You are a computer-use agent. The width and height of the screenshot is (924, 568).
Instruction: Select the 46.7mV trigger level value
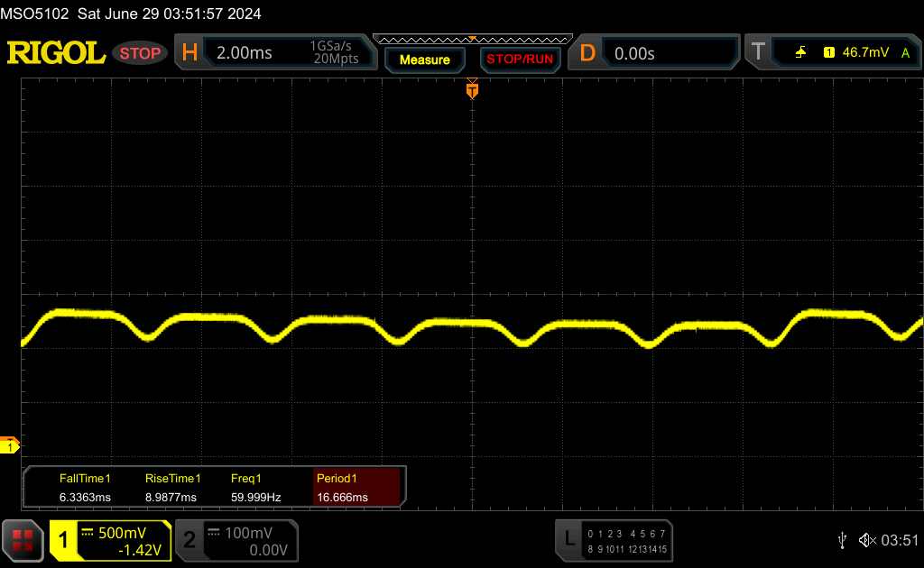[865, 52]
